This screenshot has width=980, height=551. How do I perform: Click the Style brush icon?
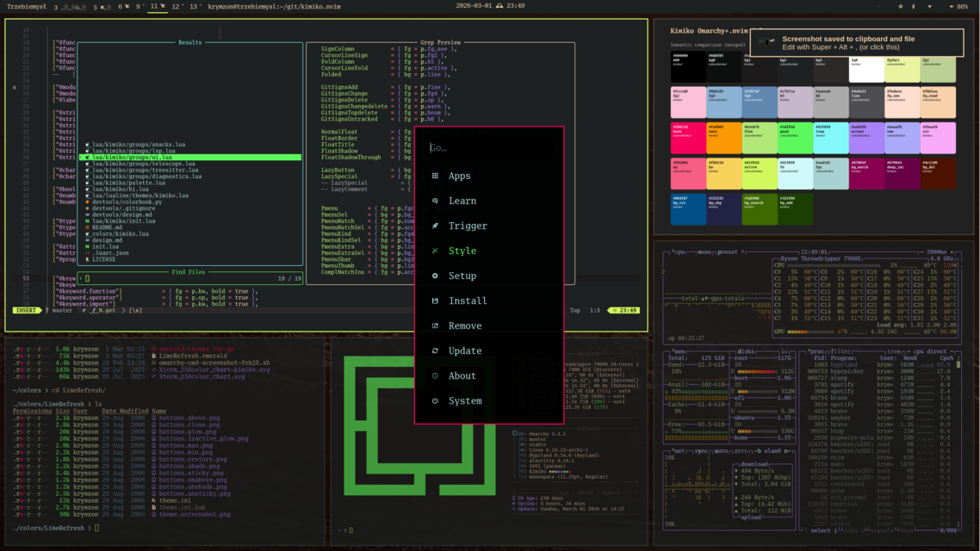click(x=435, y=251)
